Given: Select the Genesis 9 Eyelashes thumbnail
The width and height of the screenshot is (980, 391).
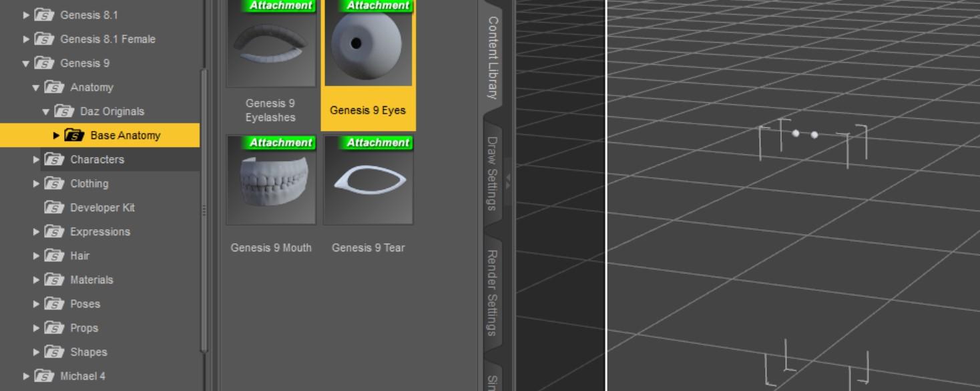Looking at the screenshot, I should (x=271, y=43).
